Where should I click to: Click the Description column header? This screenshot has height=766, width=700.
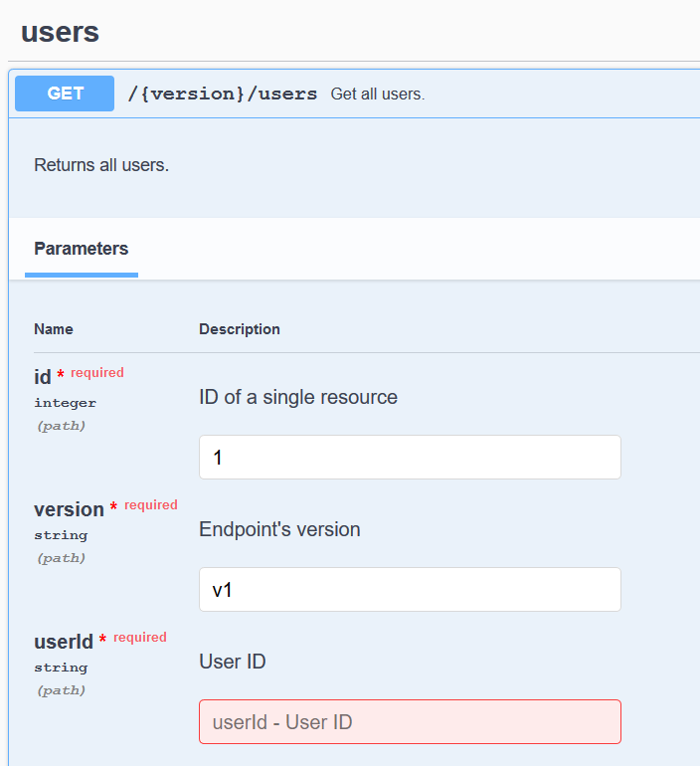click(240, 329)
